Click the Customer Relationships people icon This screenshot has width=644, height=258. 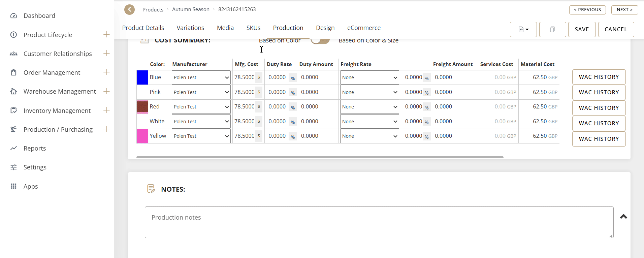(x=13, y=54)
